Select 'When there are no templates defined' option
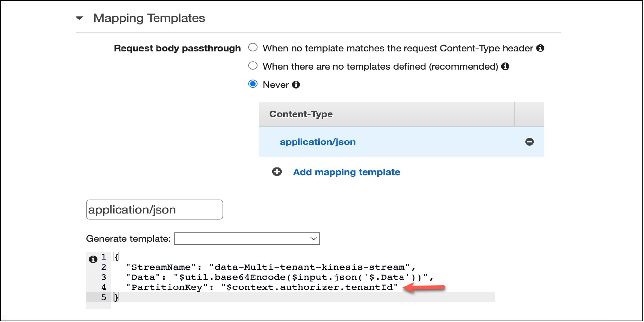Screen dimensions: 644x322 (x=253, y=66)
